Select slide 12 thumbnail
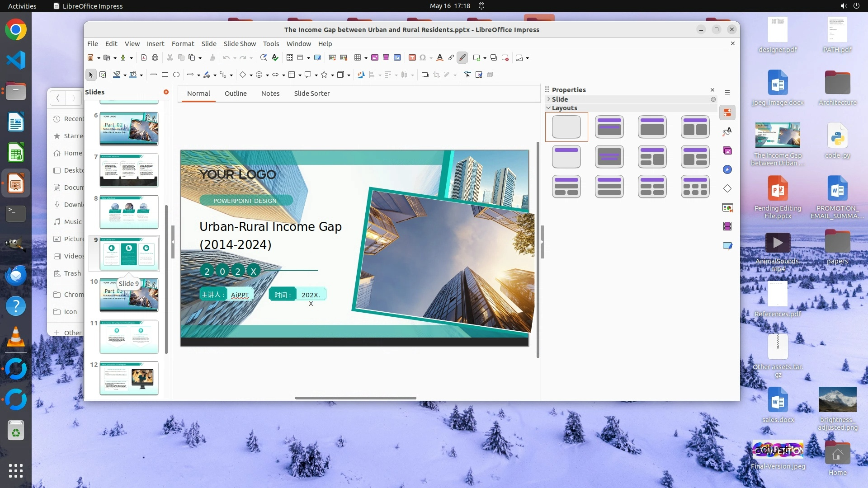This screenshot has height=488, width=868. [x=129, y=378]
